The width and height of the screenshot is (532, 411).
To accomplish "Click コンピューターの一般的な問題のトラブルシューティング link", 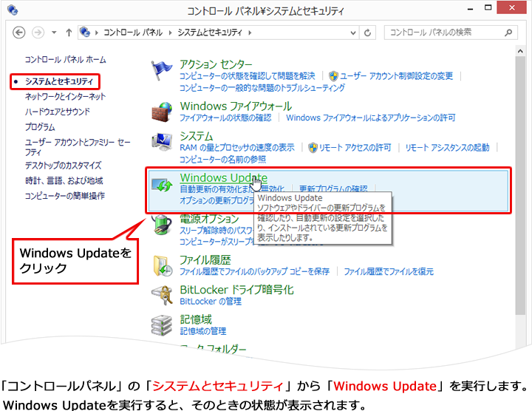I will coord(262,88).
